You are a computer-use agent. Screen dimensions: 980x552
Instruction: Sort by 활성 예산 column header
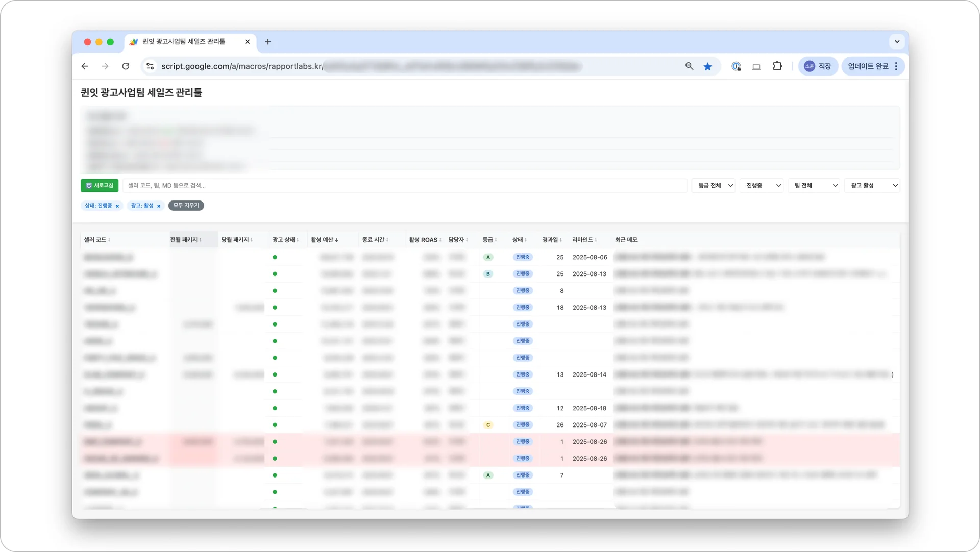point(324,240)
